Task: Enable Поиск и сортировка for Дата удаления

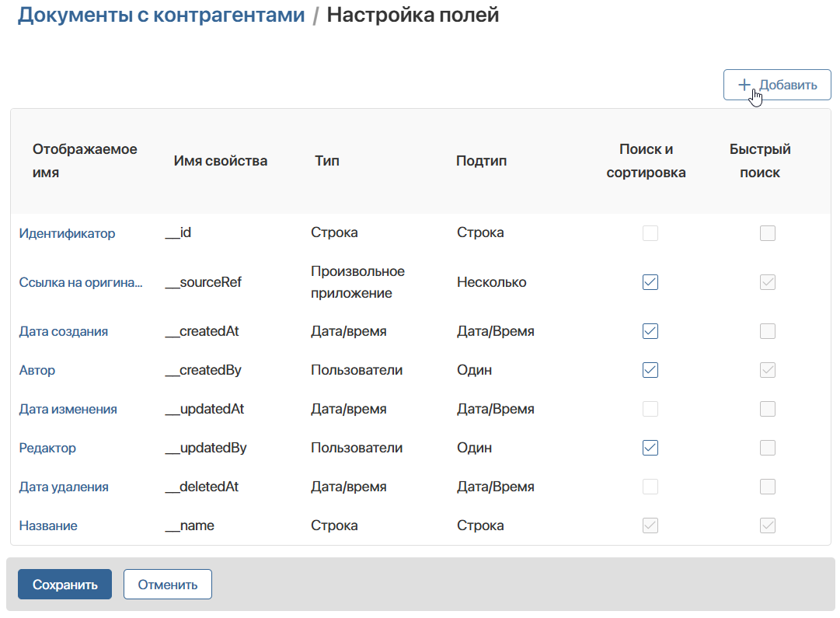Action: (650, 487)
